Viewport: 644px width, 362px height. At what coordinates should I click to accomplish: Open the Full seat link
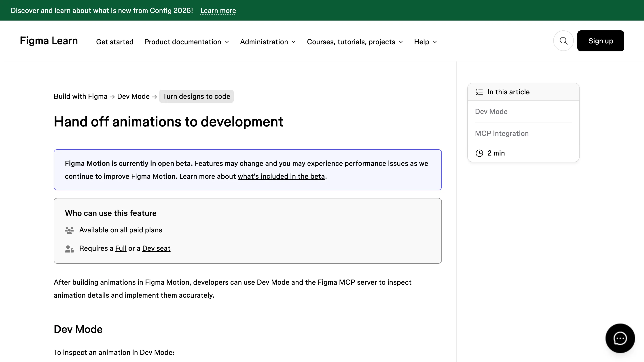pyautogui.click(x=121, y=248)
